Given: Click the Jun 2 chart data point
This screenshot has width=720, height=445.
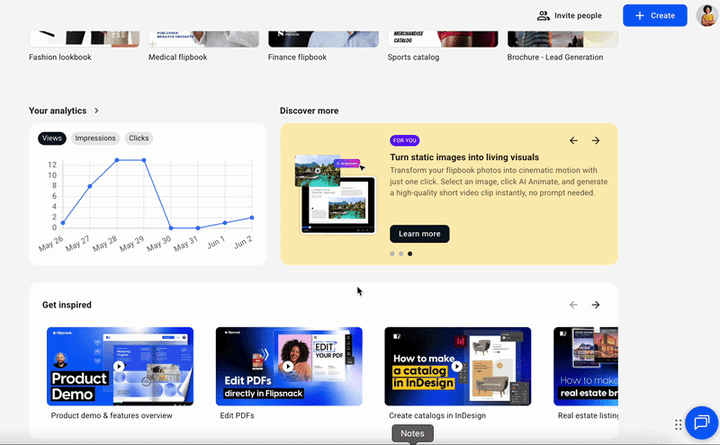Looking at the screenshot, I should (252, 218).
